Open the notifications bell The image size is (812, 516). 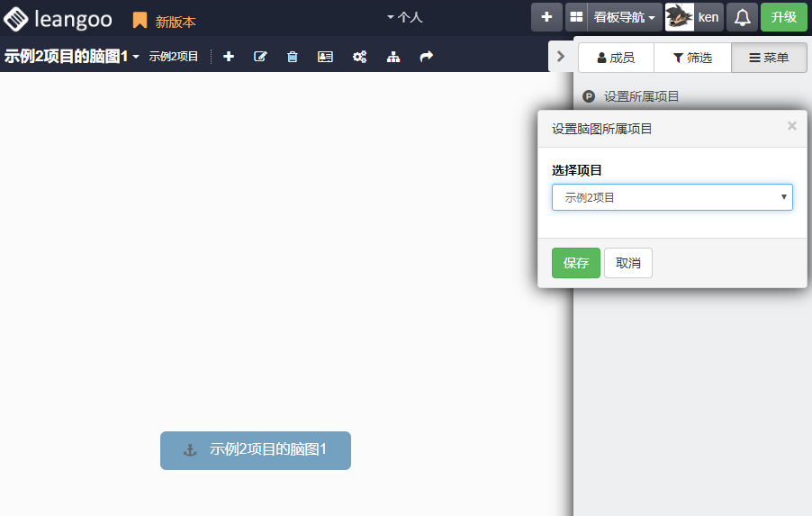tap(742, 17)
